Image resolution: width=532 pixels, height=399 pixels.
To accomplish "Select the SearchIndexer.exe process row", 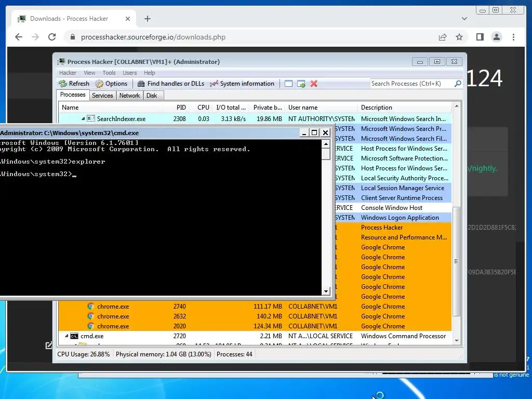I will pyautogui.click(x=255, y=119).
